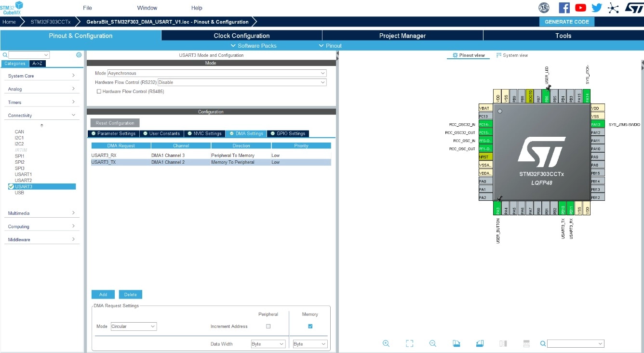Open the ST community network icon
Image resolution: width=644 pixels, height=353 pixels.
click(x=613, y=8)
